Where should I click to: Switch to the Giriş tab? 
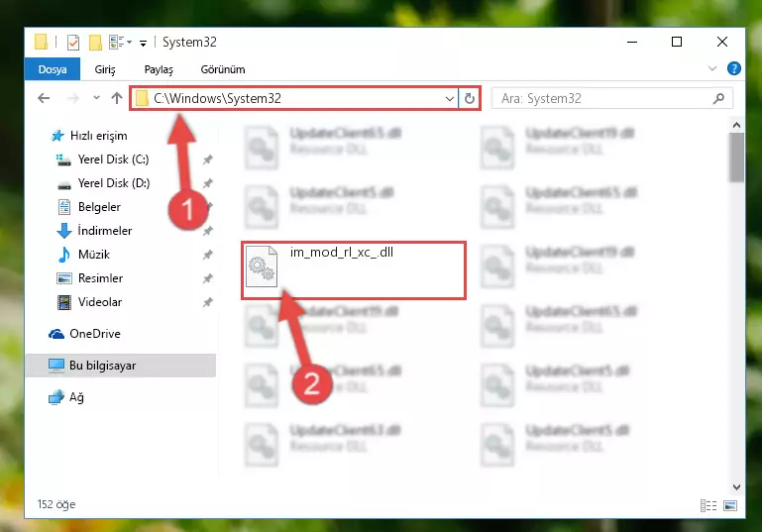tap(105, 69)
